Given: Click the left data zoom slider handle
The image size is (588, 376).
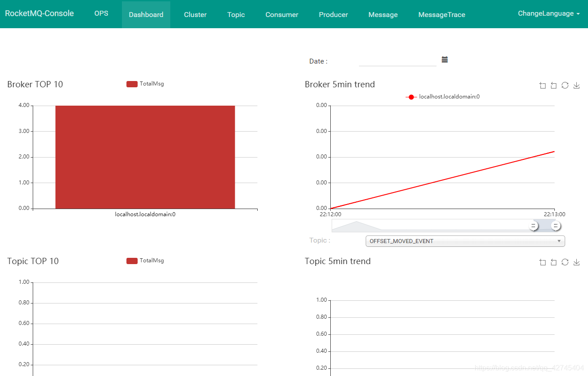Looking at the screenshot, I should click(533, 226).
